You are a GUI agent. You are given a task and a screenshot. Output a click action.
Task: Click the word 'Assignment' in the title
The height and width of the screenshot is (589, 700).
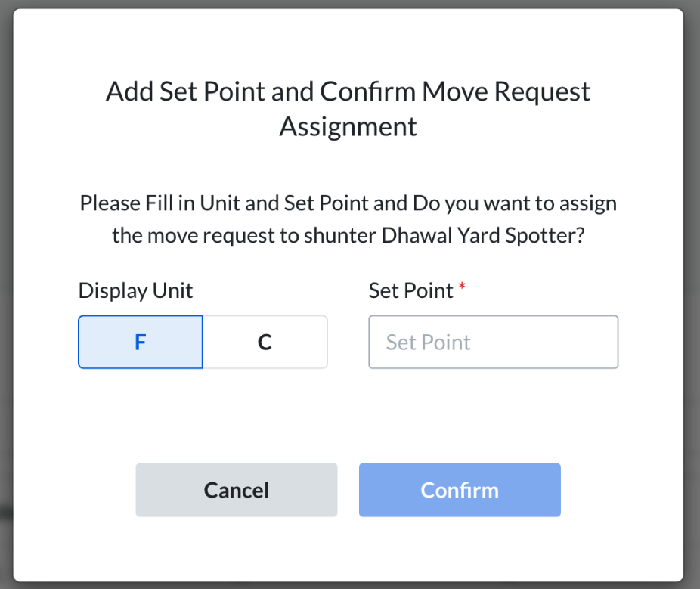tap(348, 126)
